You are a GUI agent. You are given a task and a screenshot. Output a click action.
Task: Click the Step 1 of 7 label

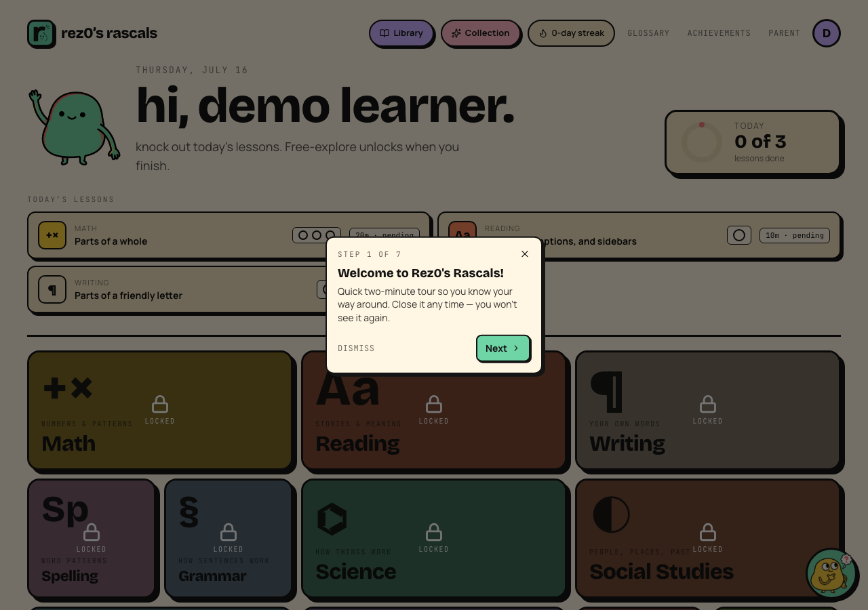(x=370, y=254)
